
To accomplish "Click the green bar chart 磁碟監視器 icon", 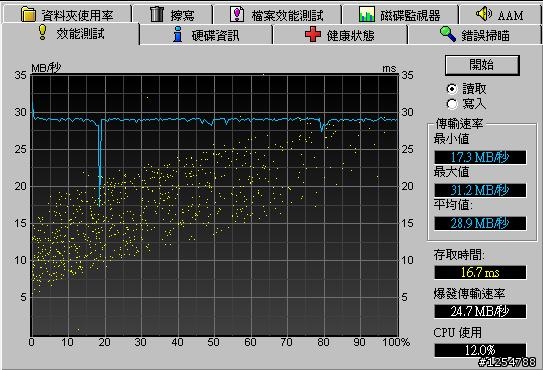I will pos(367,14).
